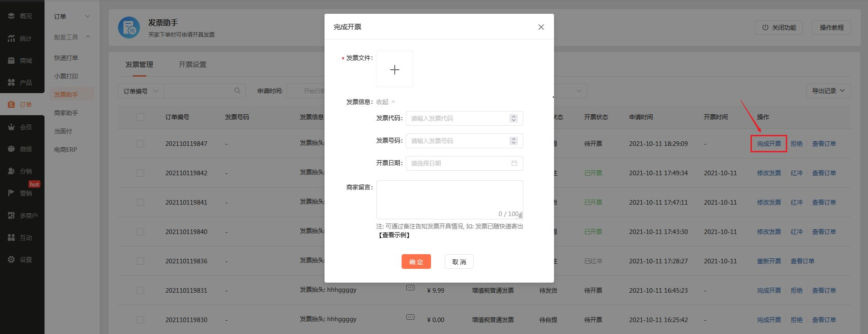Check the box for order 202110119830
868x334 pixels.
[140, 320]
